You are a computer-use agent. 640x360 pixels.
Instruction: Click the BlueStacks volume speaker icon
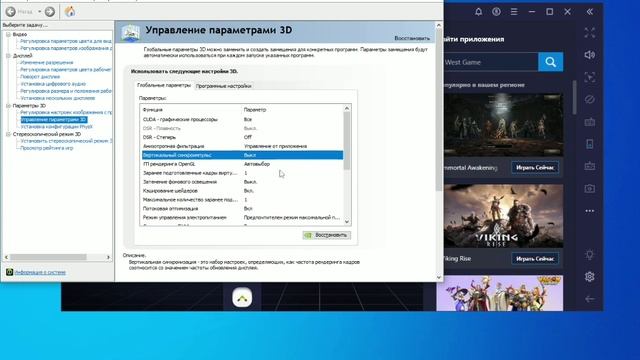pos(590,55)
